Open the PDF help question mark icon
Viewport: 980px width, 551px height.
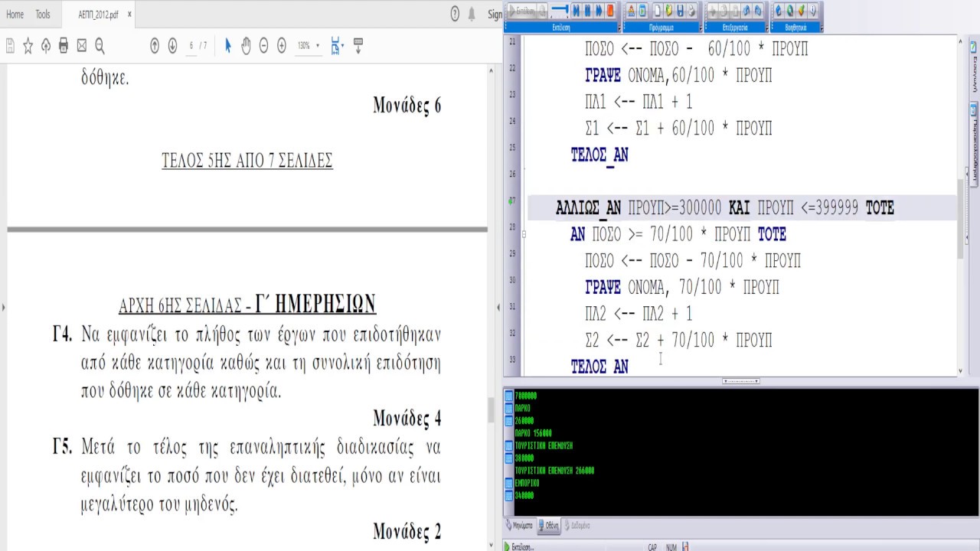coord(455,14)
